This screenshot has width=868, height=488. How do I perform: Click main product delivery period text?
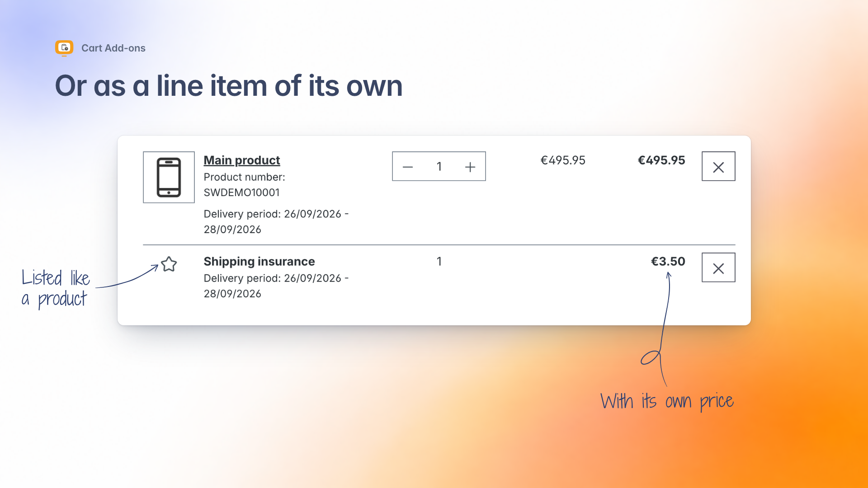[276, 222]
